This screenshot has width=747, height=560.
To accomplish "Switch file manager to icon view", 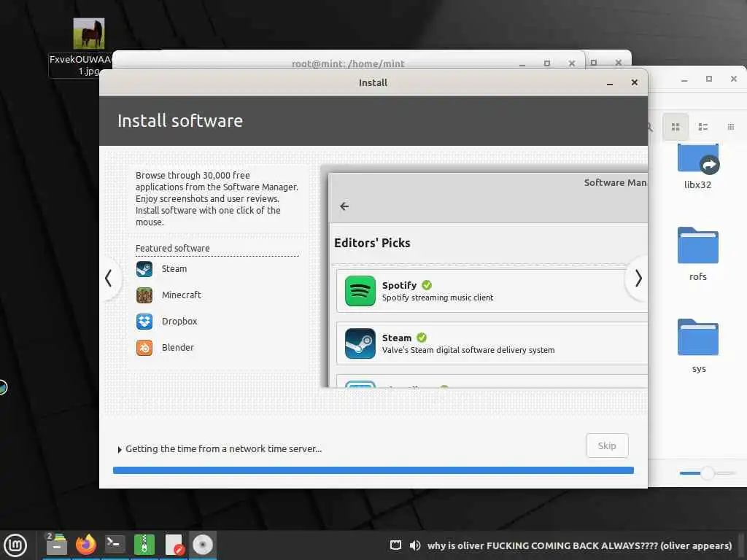I will pos(676,127).
